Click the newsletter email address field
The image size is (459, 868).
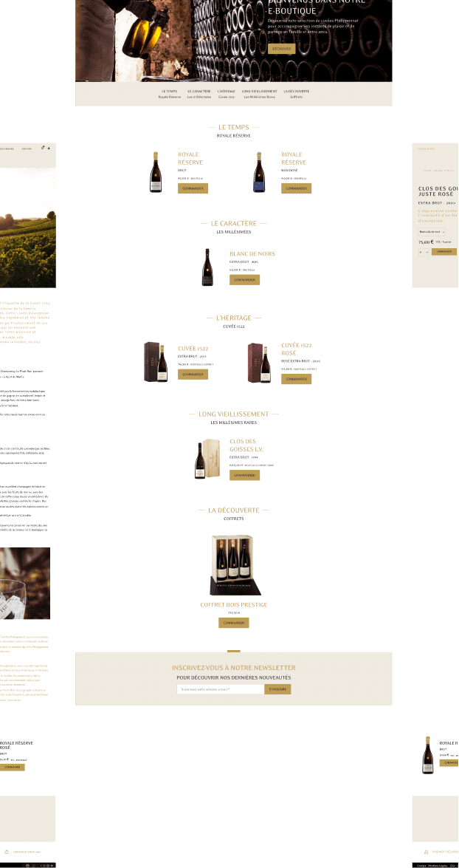(221, 689)
